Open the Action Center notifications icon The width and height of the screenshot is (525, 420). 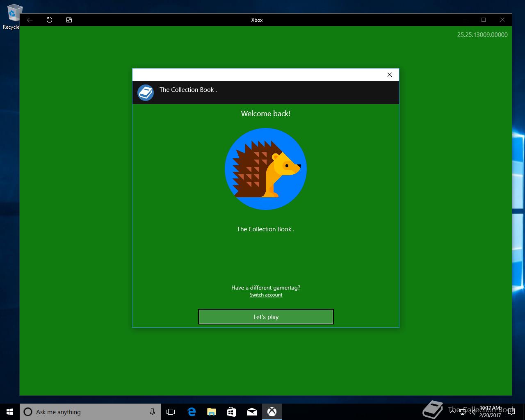[x=511, y=412]
